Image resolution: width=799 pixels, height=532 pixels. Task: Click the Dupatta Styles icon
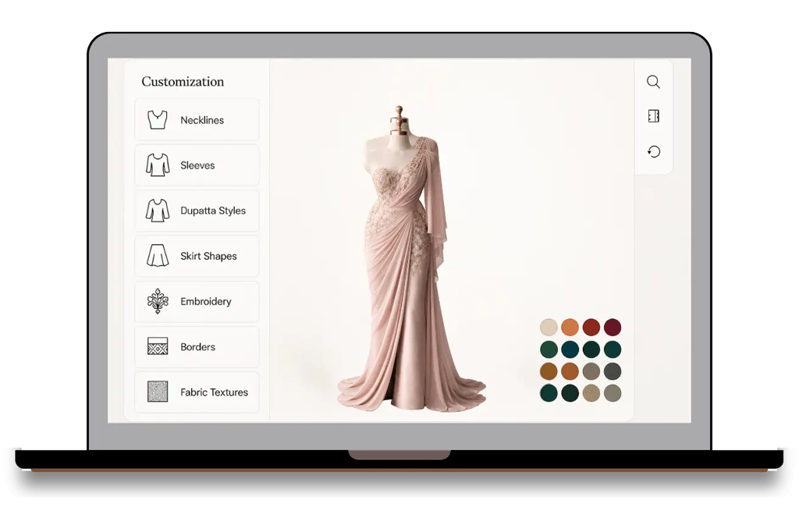tap(157, 210)
